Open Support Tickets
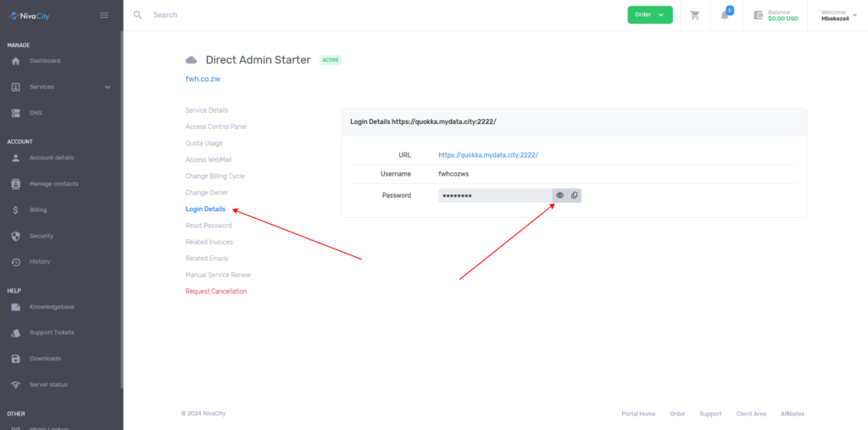868x430 pixels. tap(52, 332)
